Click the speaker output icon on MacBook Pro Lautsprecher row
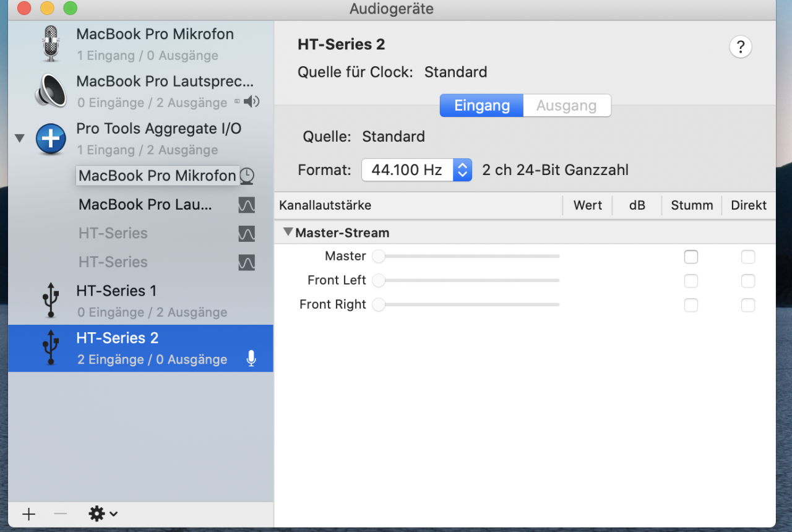The width and height of the screenshot is (792, 532). coord(252,102)
